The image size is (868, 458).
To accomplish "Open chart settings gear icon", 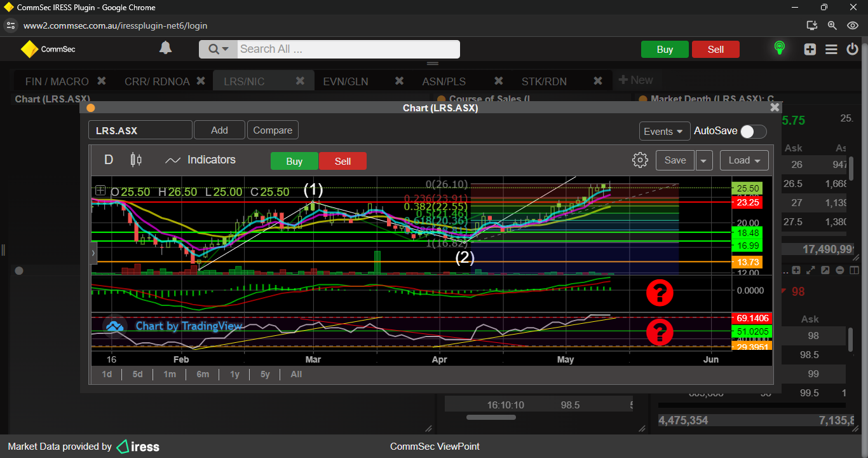I will (x=640, y=160).
